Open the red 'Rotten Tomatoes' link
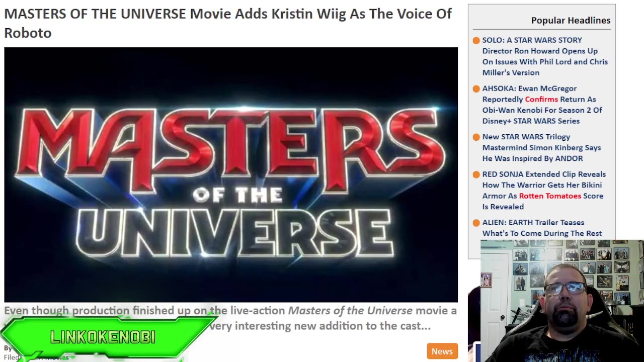The width and height of the screenshot is (644, 362). coord(550,196)
